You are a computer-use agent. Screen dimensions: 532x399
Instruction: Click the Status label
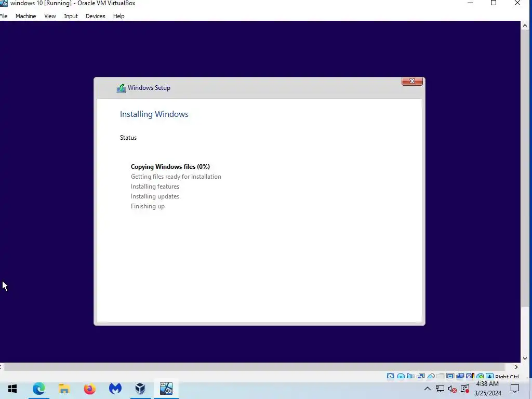tap(128, 137)
